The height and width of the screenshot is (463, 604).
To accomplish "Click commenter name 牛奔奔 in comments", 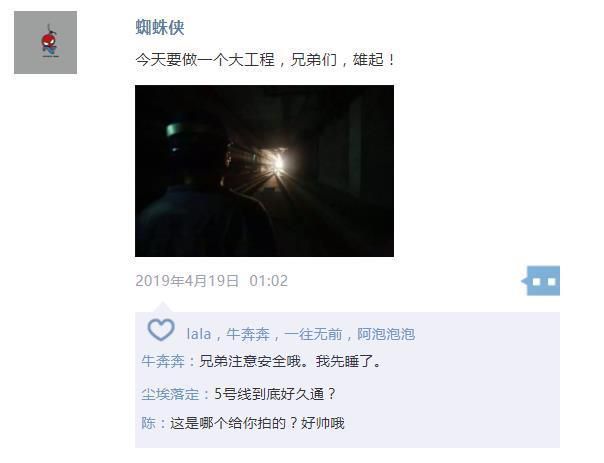I will coord(163,361).
